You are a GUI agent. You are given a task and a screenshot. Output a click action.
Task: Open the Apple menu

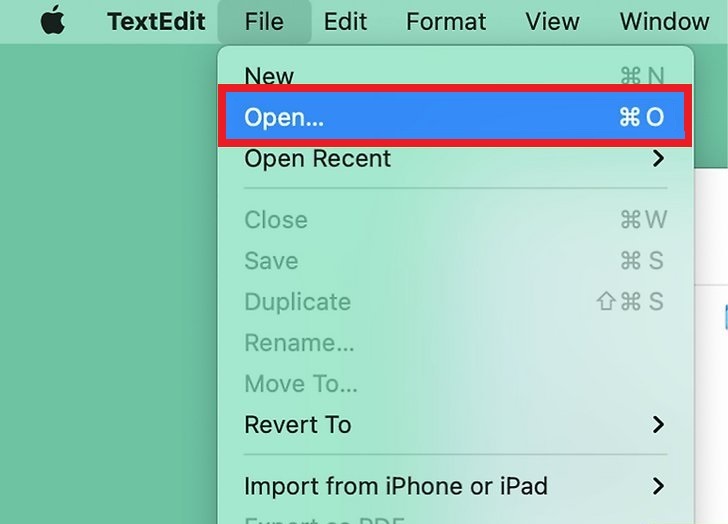click(x=53, y=21)
